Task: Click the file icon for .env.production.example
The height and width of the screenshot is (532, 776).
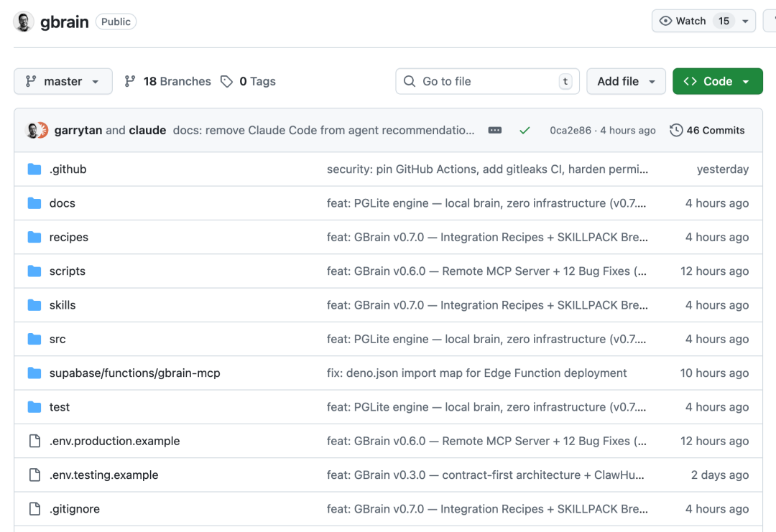Action: tap(34, 441)
